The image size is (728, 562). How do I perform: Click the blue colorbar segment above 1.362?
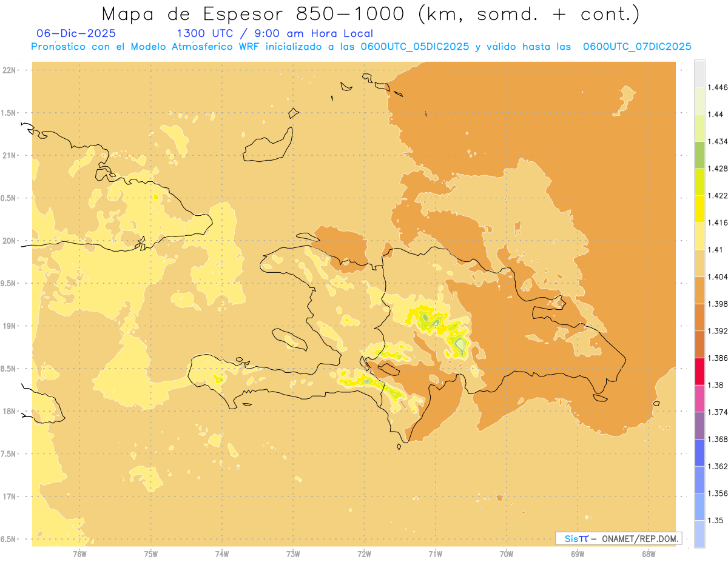(699, 452)
